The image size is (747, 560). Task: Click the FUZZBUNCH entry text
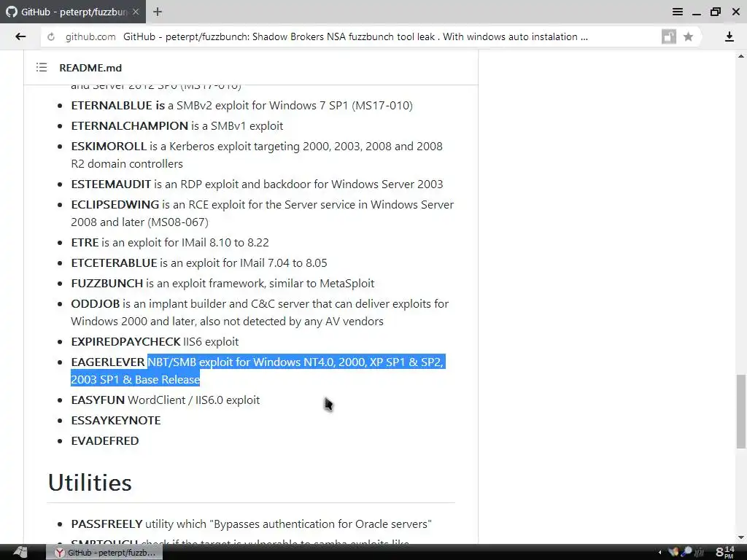223,284
